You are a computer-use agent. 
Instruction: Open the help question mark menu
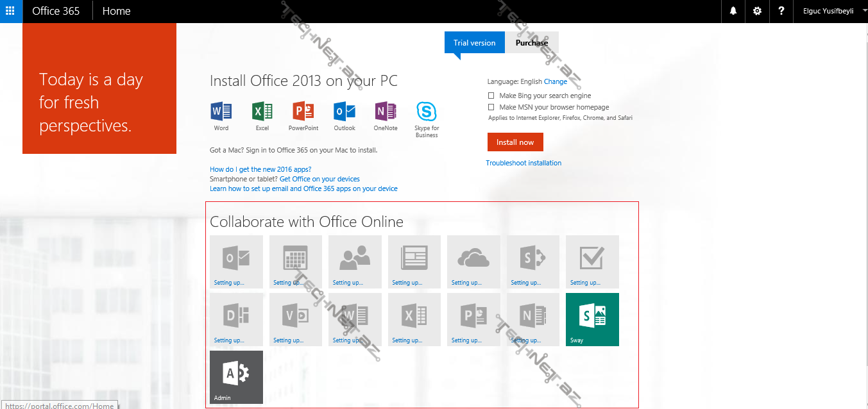(781, 11)
